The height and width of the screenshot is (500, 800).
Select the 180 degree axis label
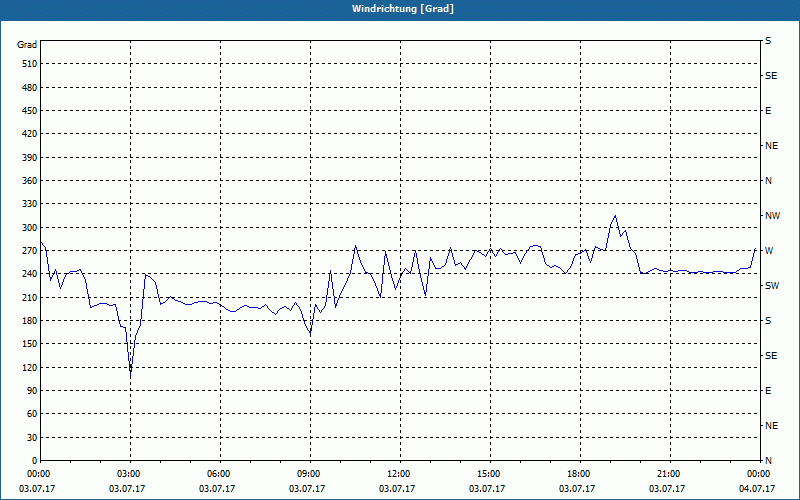coord(30,321)
